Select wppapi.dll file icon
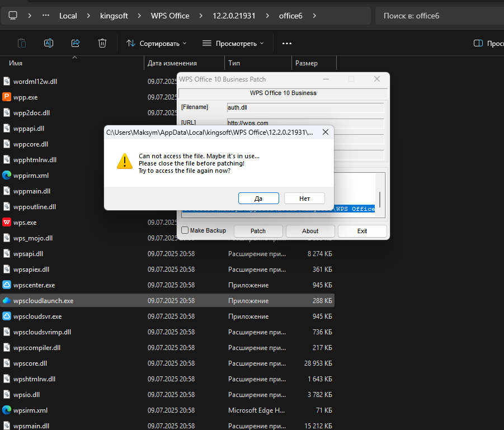The image size is (504, 430). pos(6,128)
